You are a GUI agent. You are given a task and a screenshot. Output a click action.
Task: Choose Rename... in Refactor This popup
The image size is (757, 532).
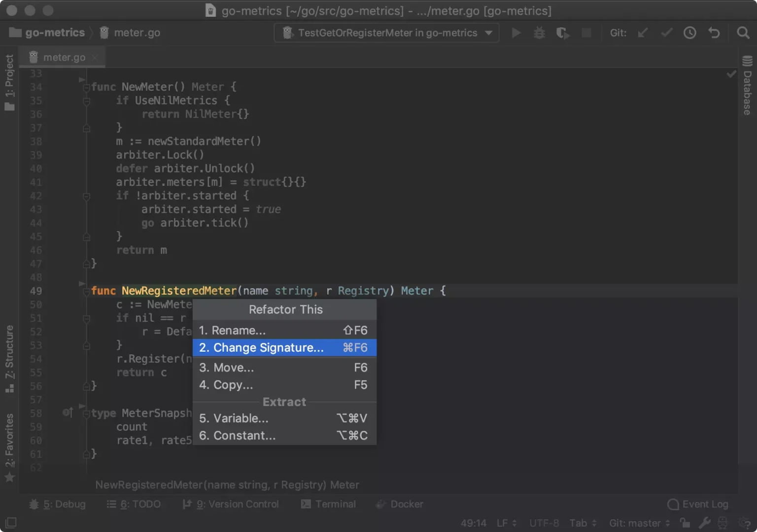point(284,330)
